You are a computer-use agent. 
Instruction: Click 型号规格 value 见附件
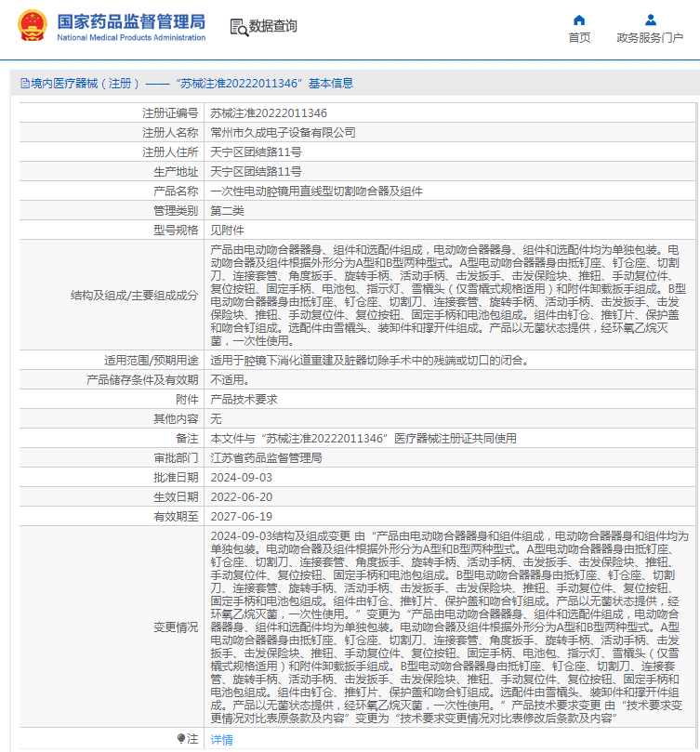pos(228,231)
